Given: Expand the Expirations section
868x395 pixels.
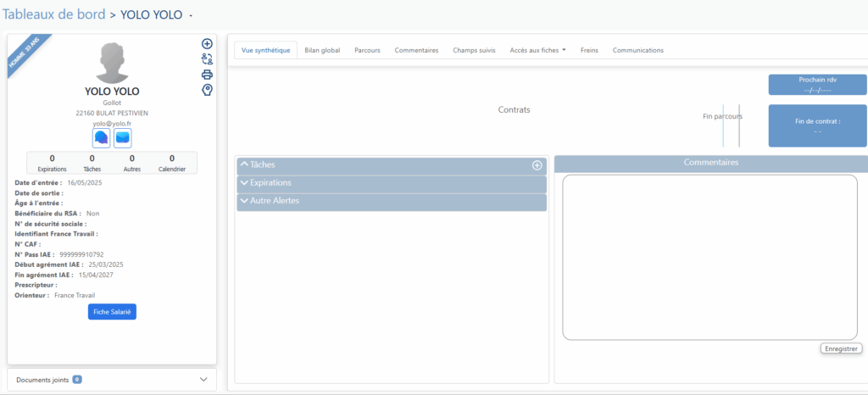Looking at the screenshot, I should 245,183.
